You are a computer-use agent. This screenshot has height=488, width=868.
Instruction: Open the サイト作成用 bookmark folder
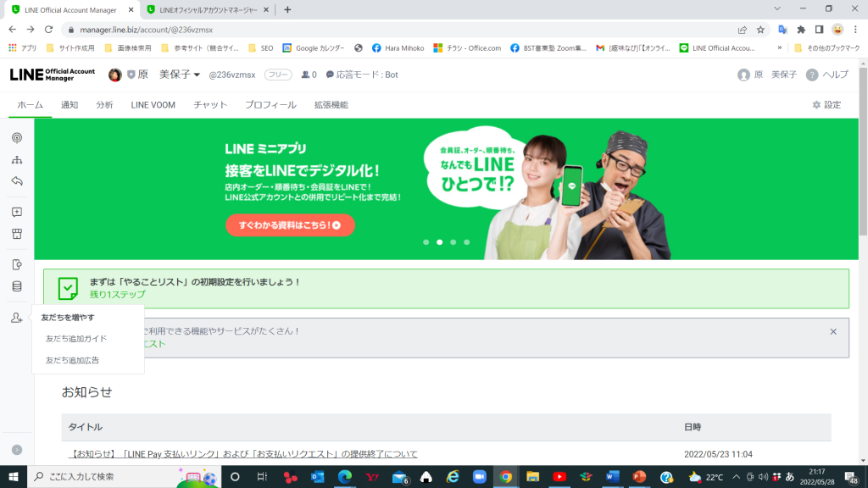[x=70, y=48]
